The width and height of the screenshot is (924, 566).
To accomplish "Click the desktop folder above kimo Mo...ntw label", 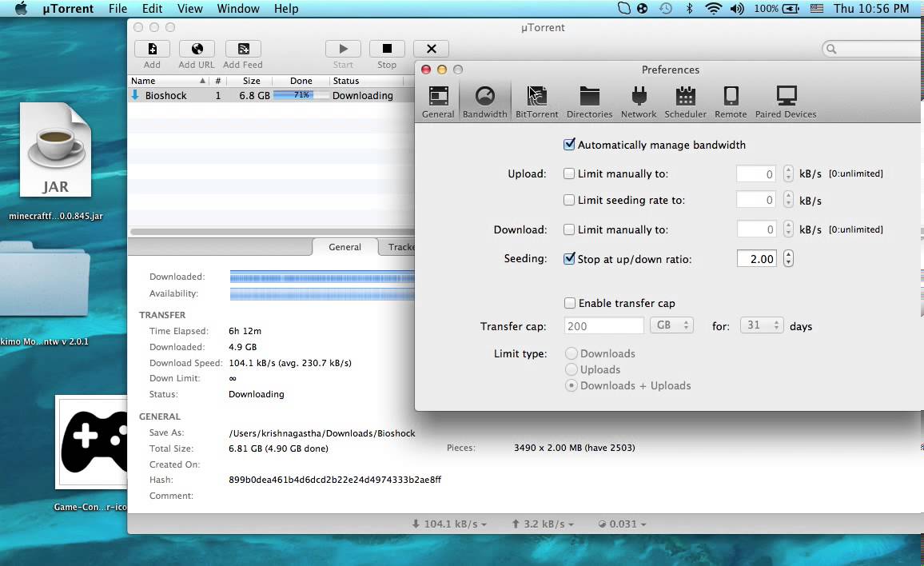I will [45, 279].
